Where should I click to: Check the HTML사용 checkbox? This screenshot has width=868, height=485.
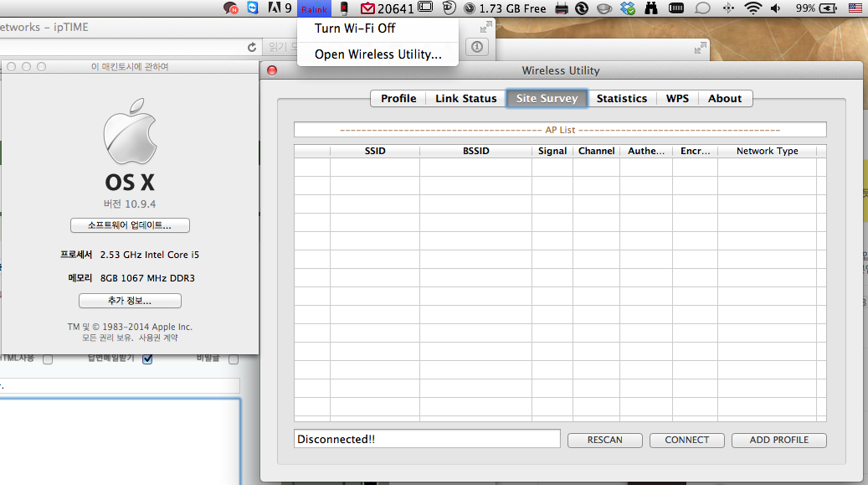pos(48,359)
